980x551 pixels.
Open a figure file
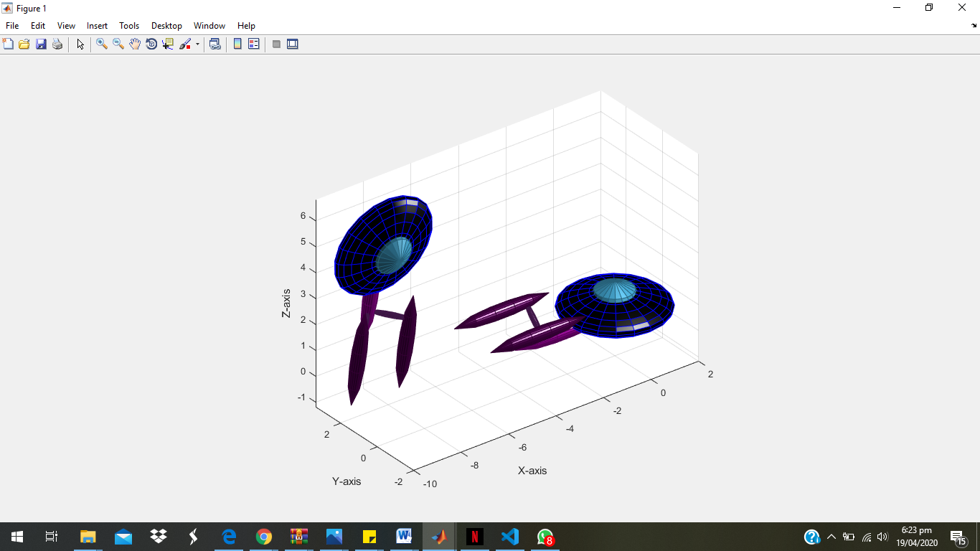coord(24,44)
